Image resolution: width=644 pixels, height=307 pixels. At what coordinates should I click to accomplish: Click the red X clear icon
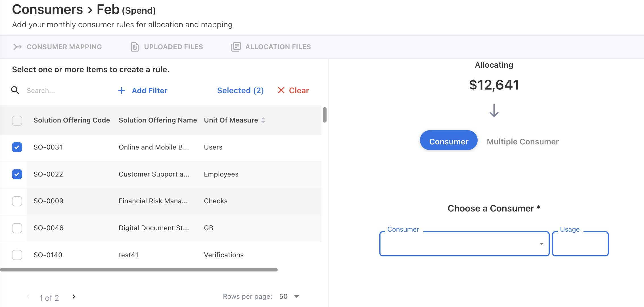[x=281, y=90]
